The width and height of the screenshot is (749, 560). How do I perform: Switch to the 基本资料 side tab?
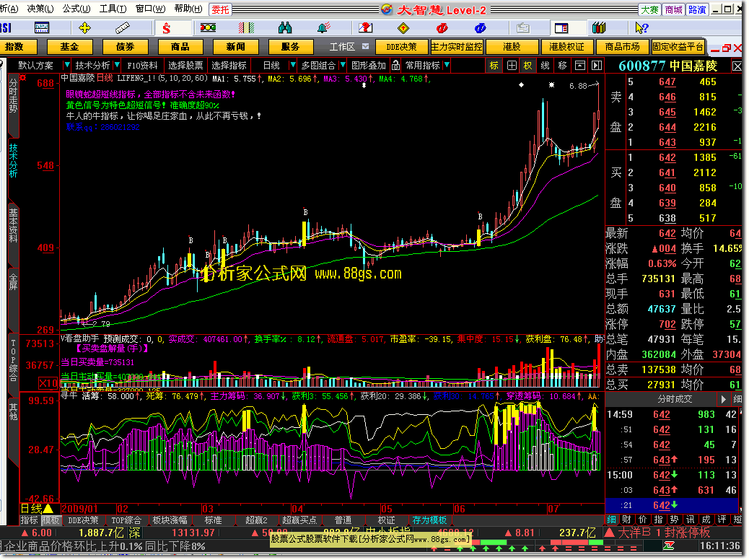pyautogui.click(x=14, y=225)
